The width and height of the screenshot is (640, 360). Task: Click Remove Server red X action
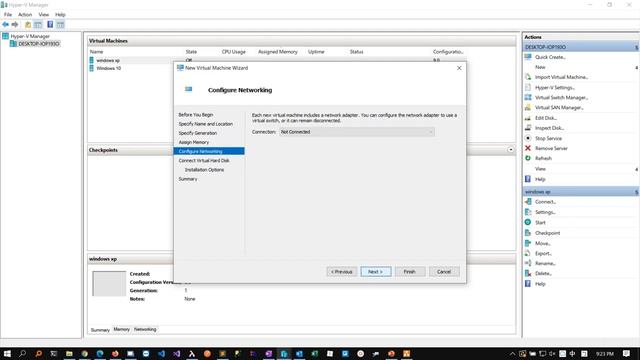tap(551, 148)
